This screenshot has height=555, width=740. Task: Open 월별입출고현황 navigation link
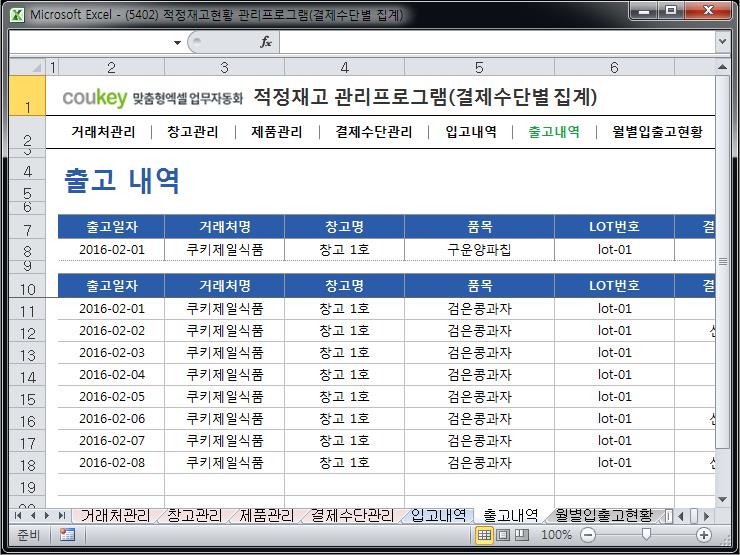point(657,132)
